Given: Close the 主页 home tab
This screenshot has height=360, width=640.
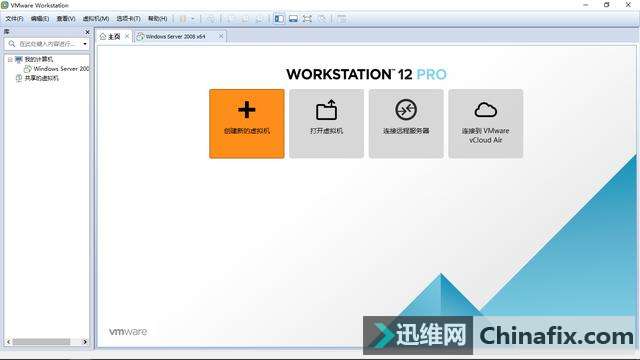Looking at the screenshot, I should pyautogui.click(x=127, y=36).
